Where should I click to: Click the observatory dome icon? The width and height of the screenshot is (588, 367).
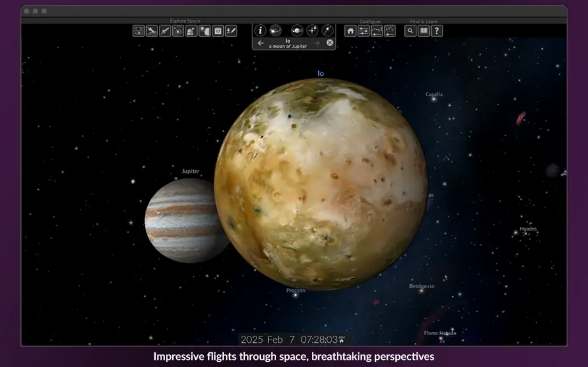click(x=191, y=31)
